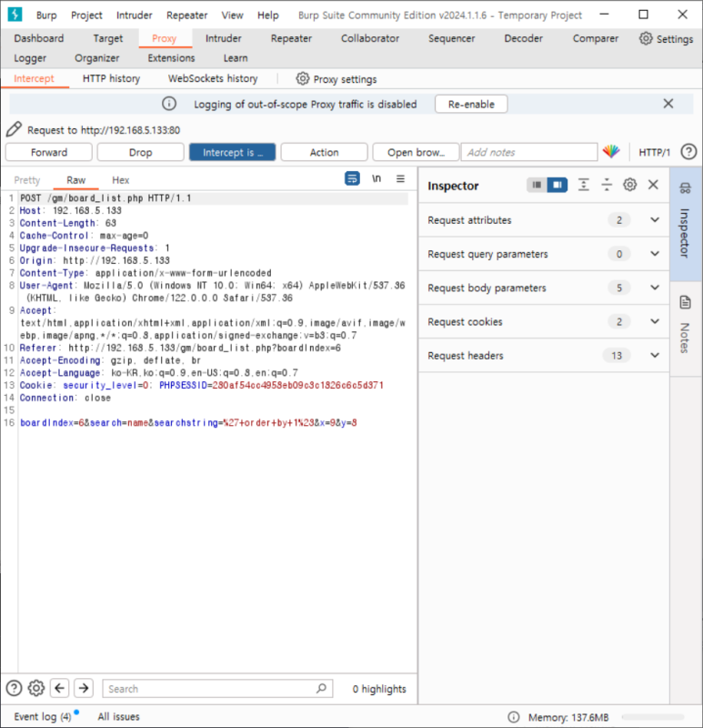Open Event log in status bar
Viewport: 703px width, 728px height.
(x=43, y=716)
